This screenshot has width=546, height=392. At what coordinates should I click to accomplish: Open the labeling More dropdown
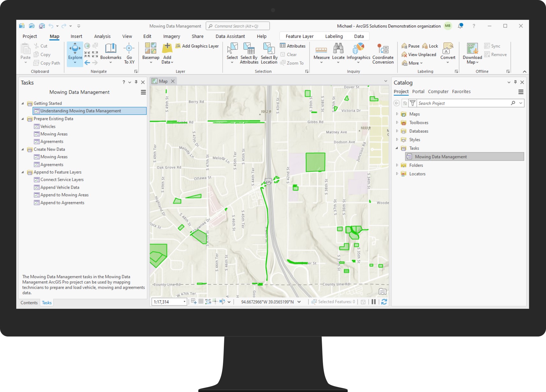(412, 63)
